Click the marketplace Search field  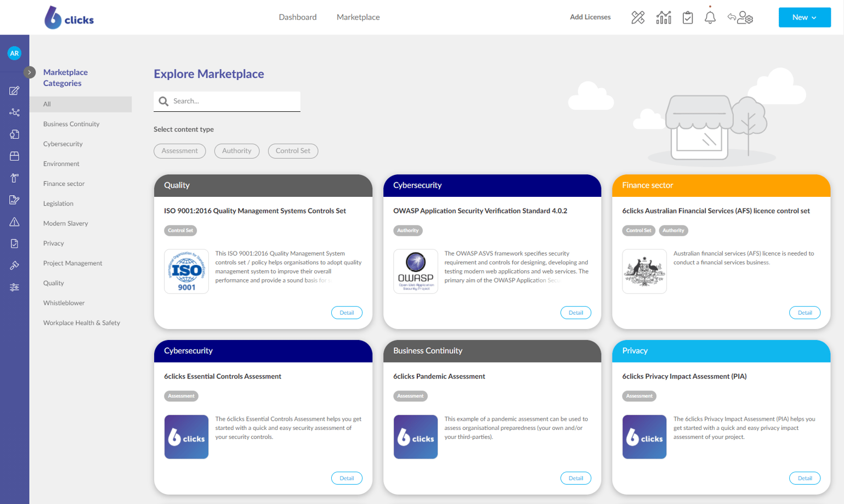coord(233,101)
